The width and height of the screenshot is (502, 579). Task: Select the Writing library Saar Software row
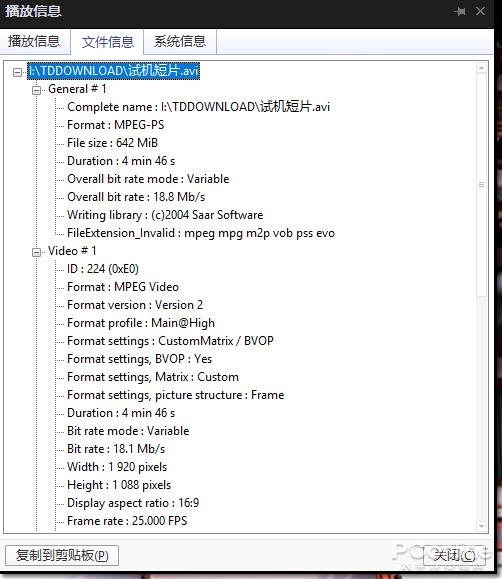pos(165,215)
